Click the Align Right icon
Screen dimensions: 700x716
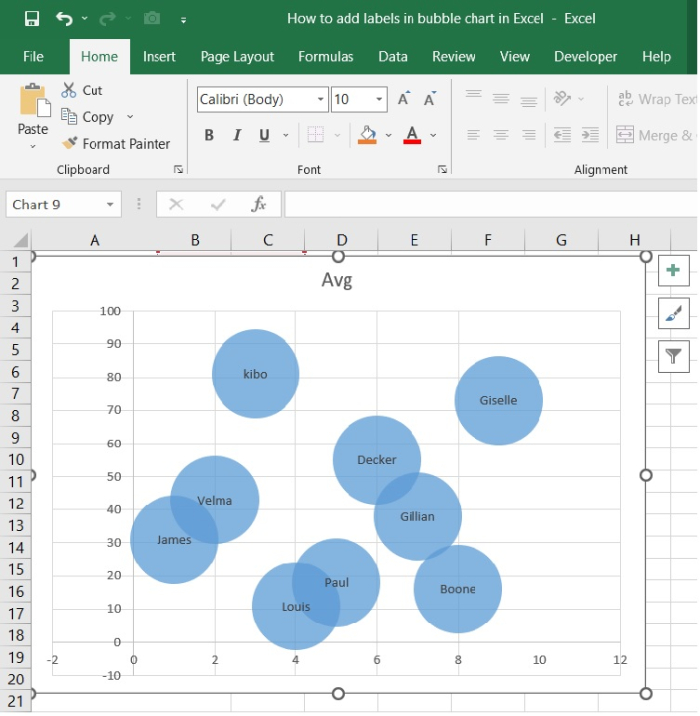[529, 135]
